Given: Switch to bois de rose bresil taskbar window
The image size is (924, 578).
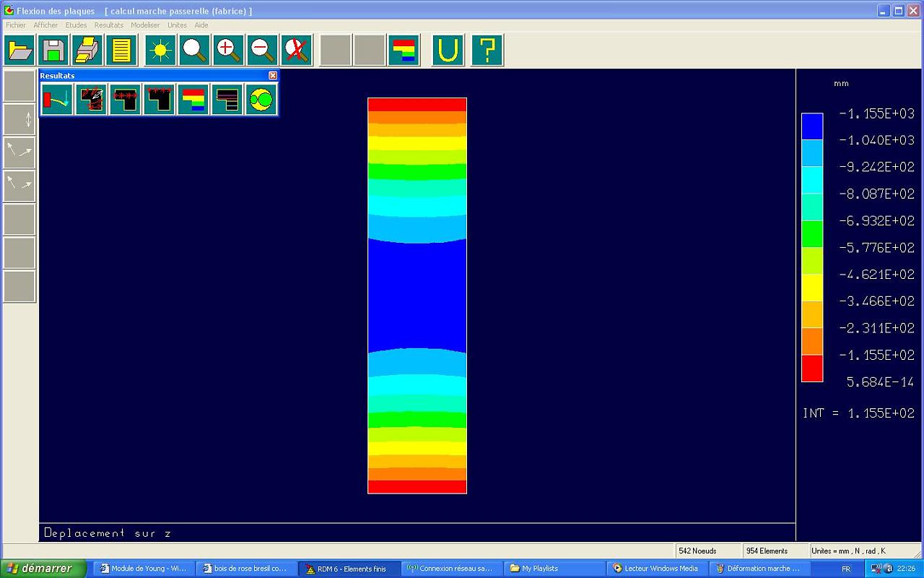Looking at the screenshot, I should coord(246,569).
